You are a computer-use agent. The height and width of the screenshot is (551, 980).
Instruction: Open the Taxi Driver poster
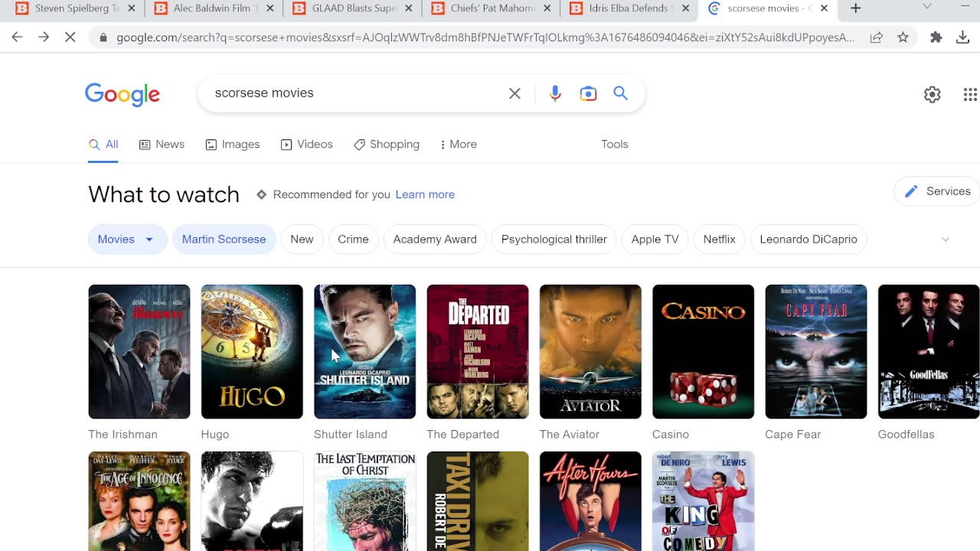478,501
